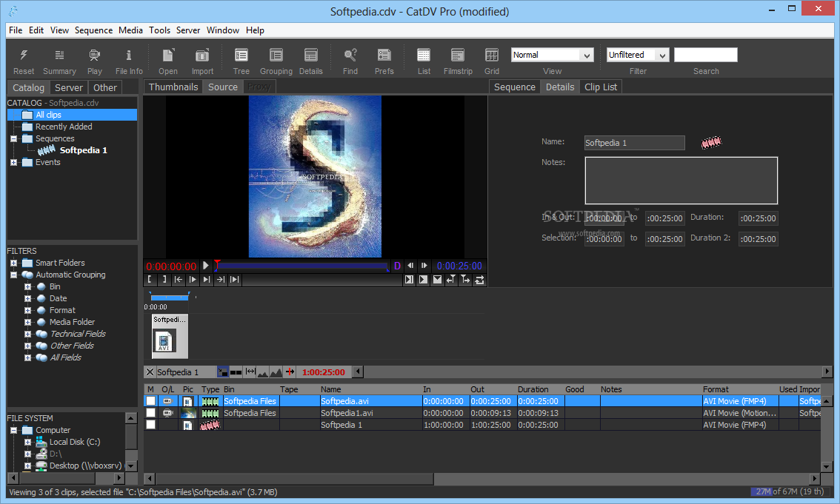Open the Unfiltered filter dropdown
The image size is (840, 504).
tap(638, 55)
